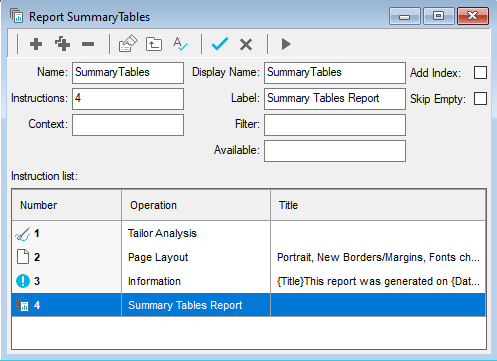Image resolution: width=497 pixels, height=361 pixels.
Task: Close the Report SummaryTables window
Action: point(473,16)
